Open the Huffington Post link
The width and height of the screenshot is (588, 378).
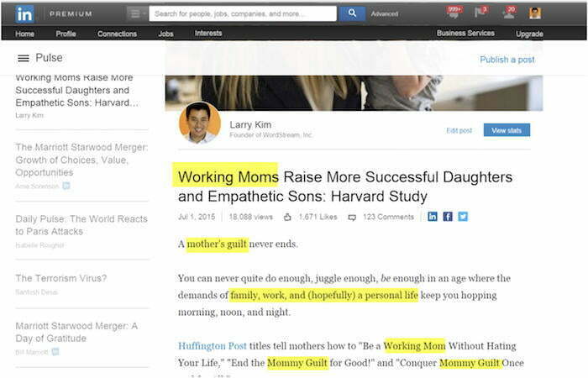(213, 346)
